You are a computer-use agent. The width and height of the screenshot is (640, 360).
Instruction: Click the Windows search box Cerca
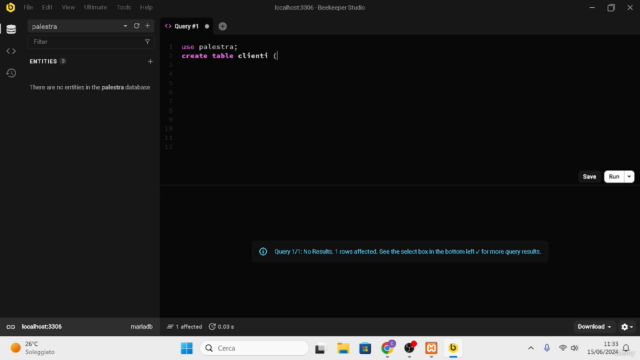point(254,348)
